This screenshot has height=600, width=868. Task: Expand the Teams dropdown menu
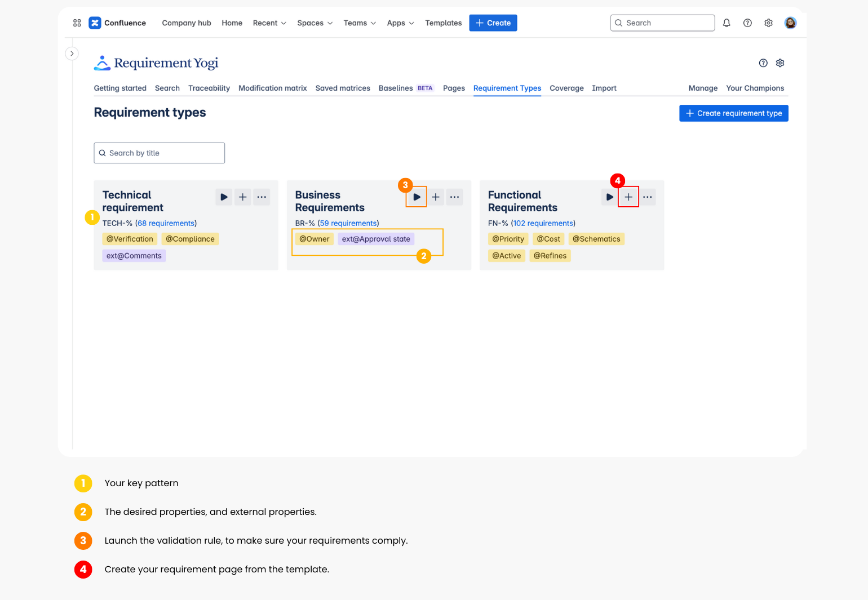(x=360, y=23)
